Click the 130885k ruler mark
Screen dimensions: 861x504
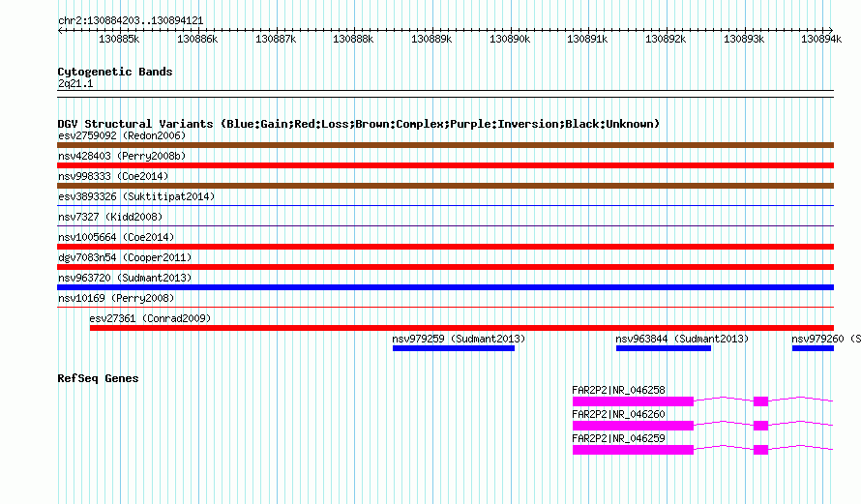(119, 39)
